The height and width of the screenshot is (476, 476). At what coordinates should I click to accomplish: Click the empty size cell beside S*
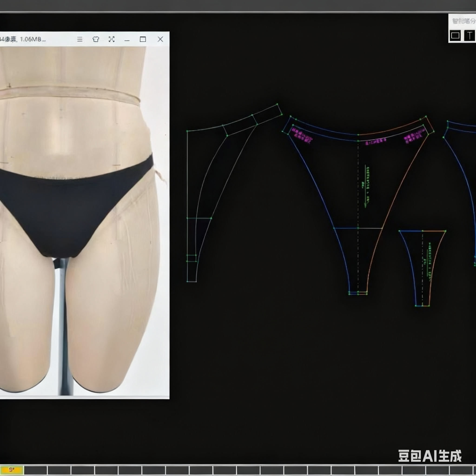[x=35, y=470]
